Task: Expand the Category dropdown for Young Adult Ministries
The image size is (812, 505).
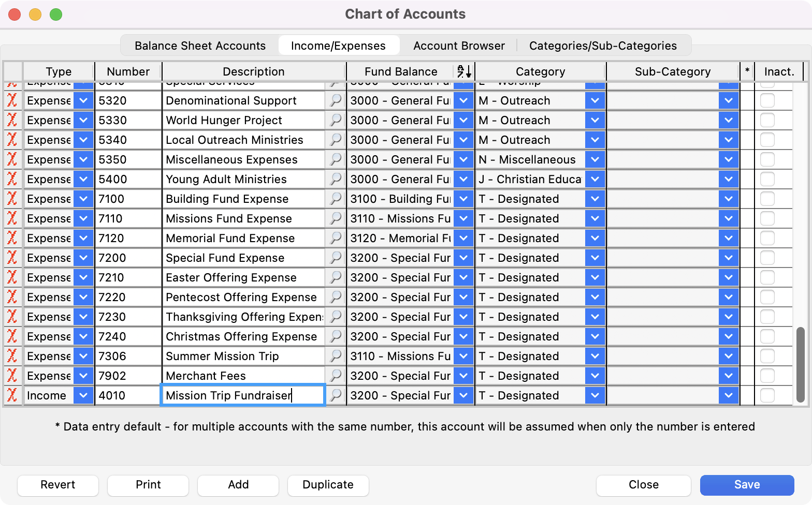Action: pyautogui.click(x=594, y=179)
